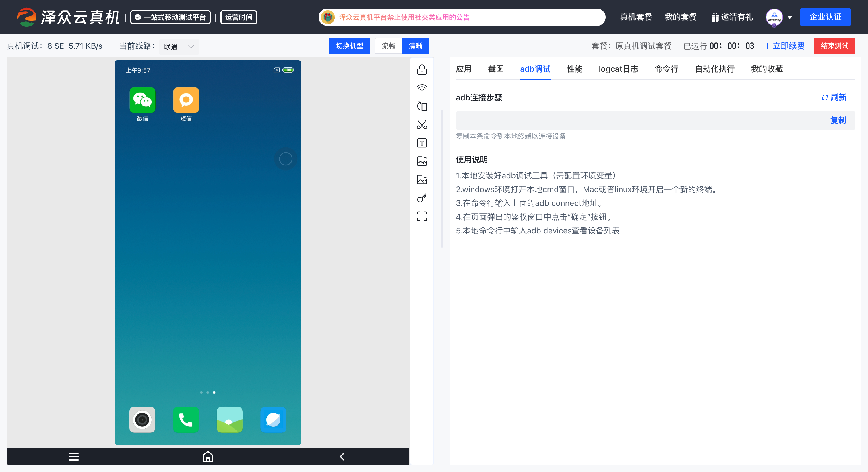Switch to the 应用 tab

click(x=464, y=69)
